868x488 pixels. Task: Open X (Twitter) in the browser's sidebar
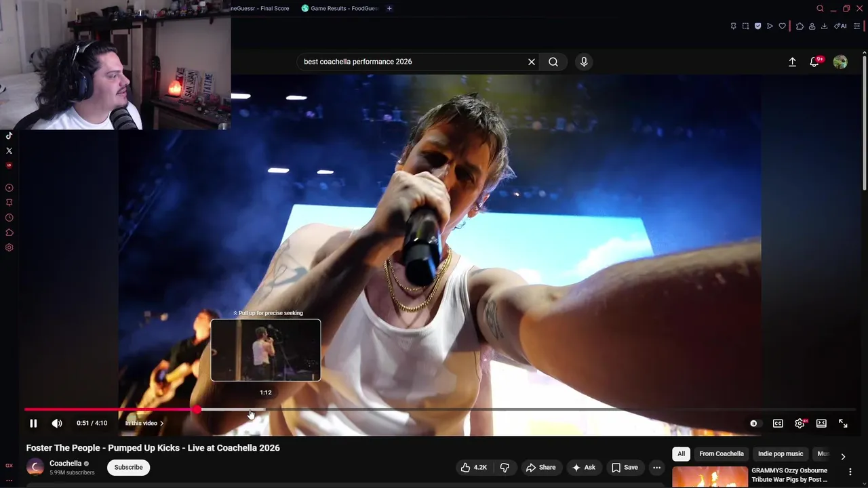(x=9, y=150)
